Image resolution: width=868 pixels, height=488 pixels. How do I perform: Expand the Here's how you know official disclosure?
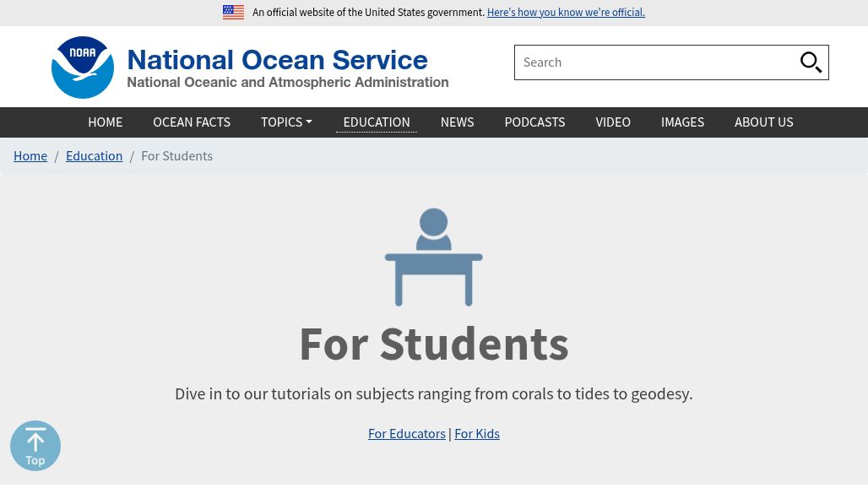pos(566,12)
